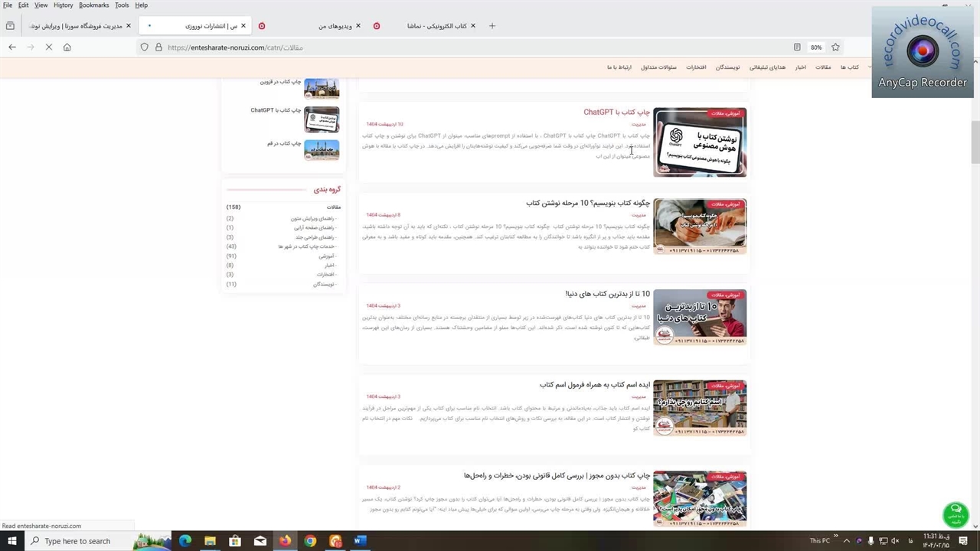980x551 pixels.
Task: Open the اخبار category in the sidebar
Action: pyautogui.click(x=328, y=266)
